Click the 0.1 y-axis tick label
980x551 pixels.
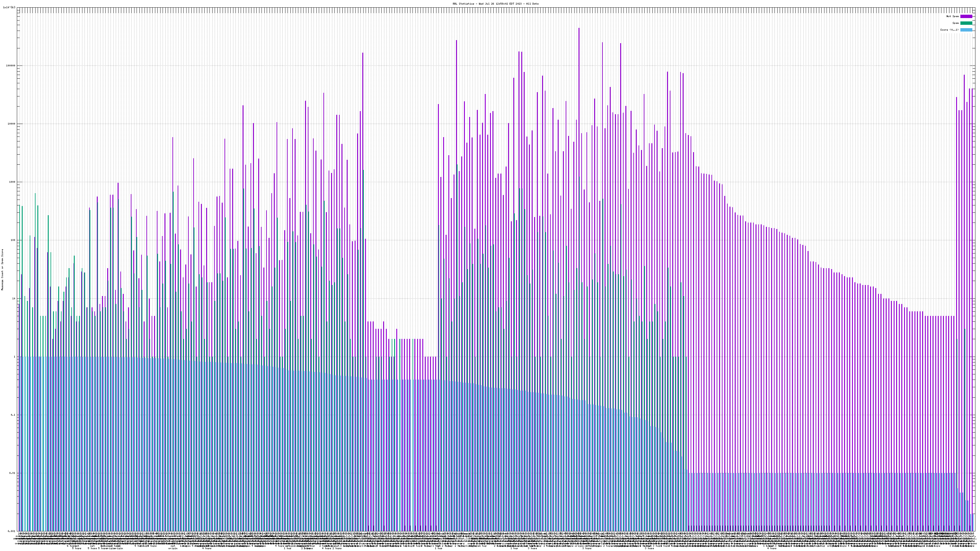click(x=13, y=415)
